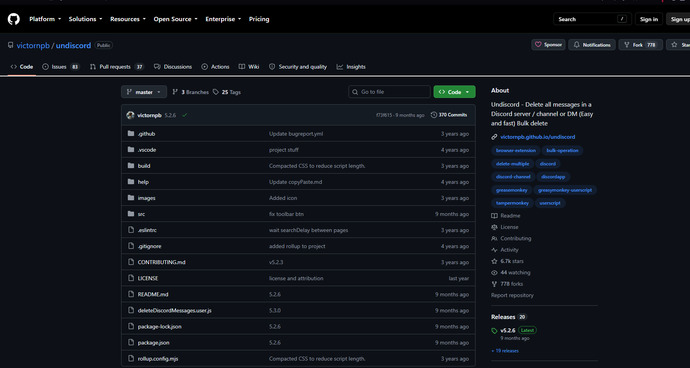This screenshot has height=368, width=690.
Task: Open deleteDiscordMessages.user.js file
Action: (x=175, y=310)
